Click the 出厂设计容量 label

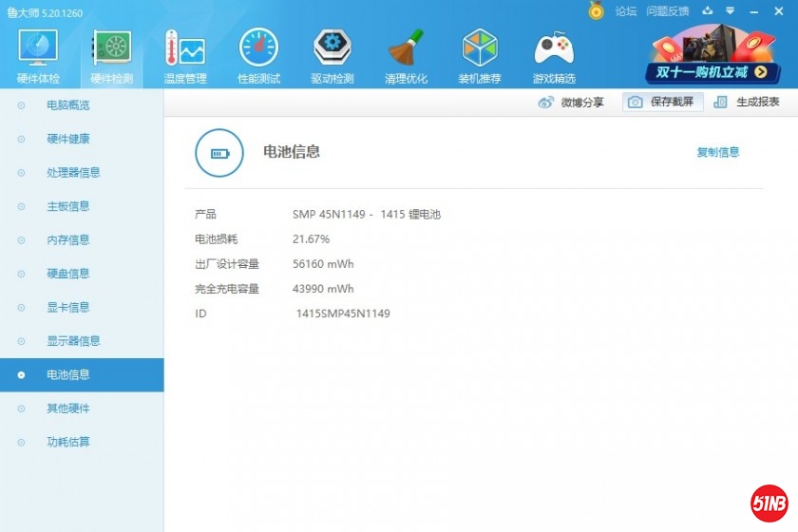tap(226, 264)
